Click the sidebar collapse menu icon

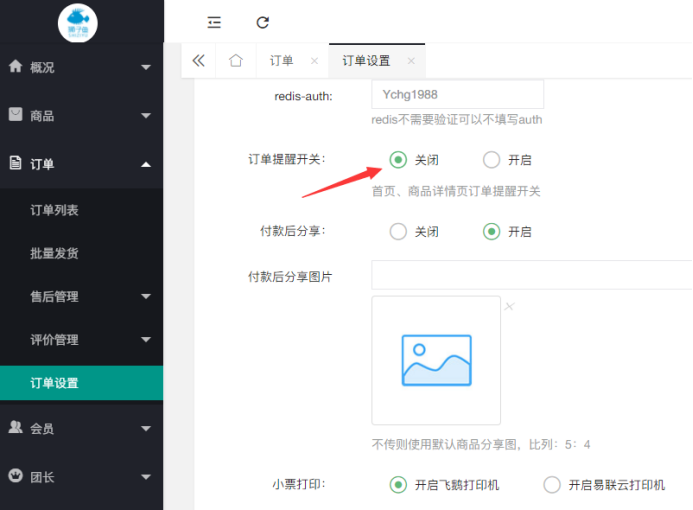[x=214, y=22]
